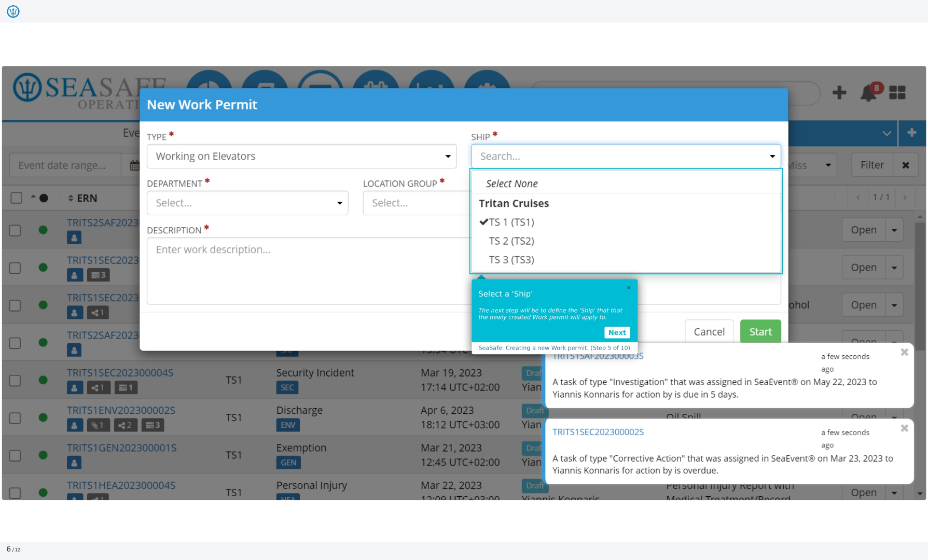
Task: Dismiss the Corrective Action task notification
Action: click(x=904, y=428)
